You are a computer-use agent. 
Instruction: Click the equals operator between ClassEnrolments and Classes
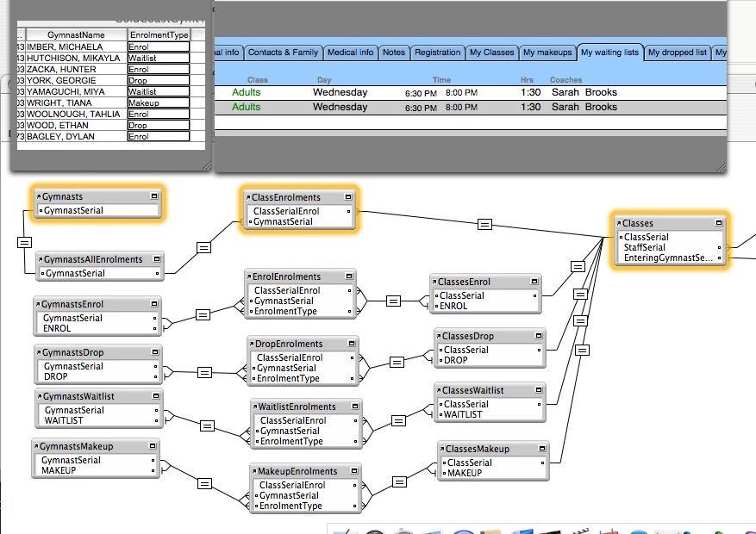[x=484, y=225]
